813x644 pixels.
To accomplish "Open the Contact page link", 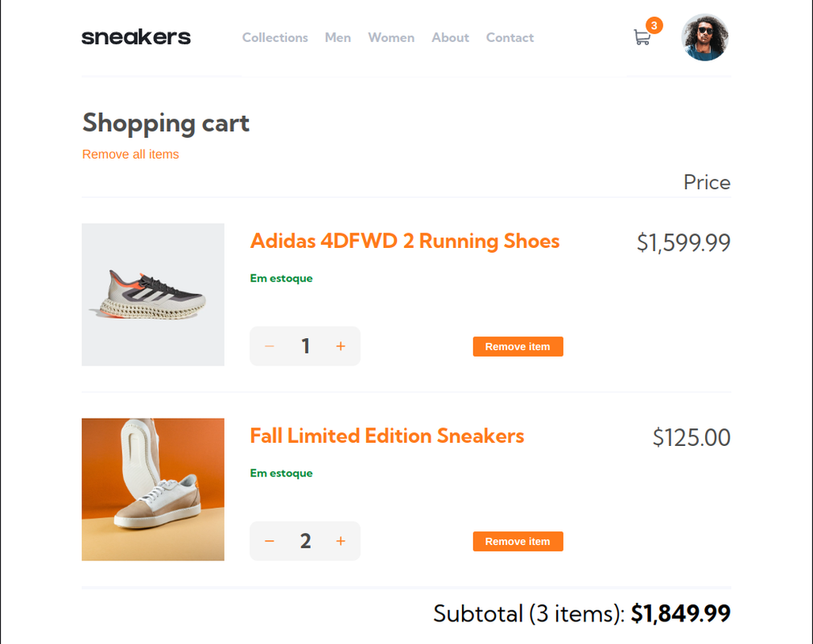I will tap(510, 37).
